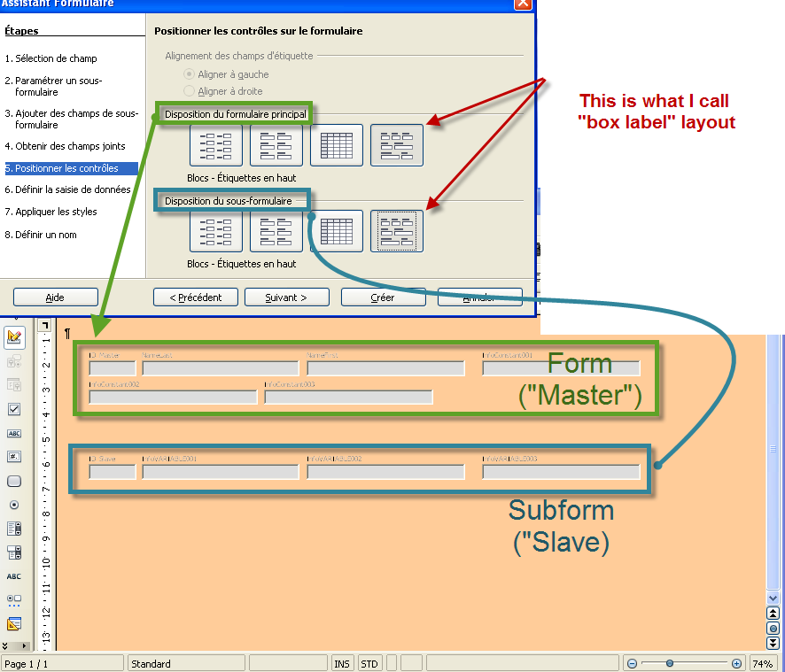Click the 'Suivant >' button

tap(286, 297)
